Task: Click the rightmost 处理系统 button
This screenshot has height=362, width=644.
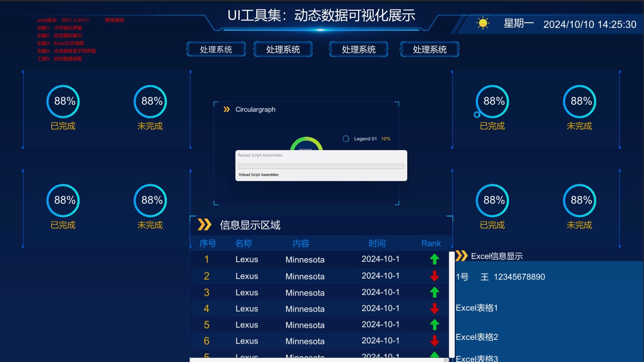Action: click(x=429, y=49)
